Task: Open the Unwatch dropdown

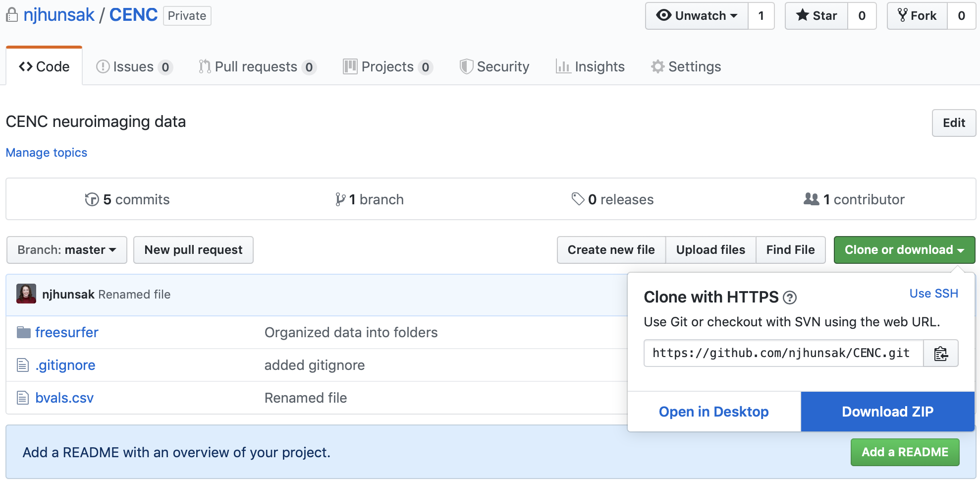Action: 697,16
